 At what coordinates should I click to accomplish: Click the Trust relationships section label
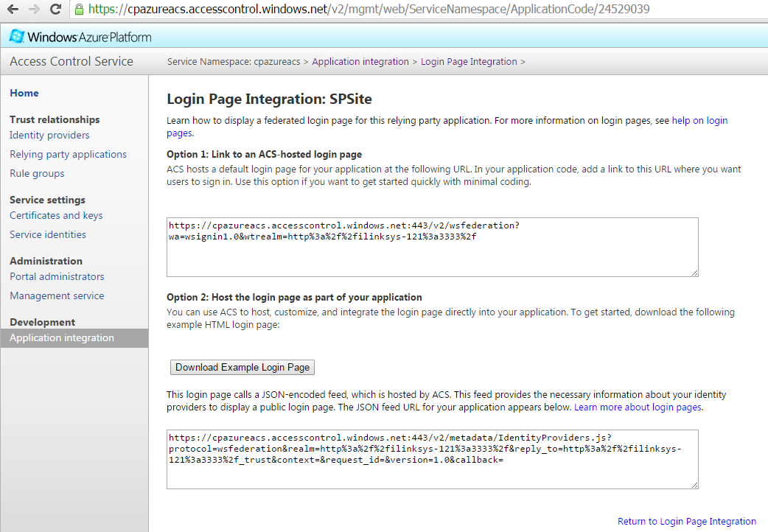point(55,119)
